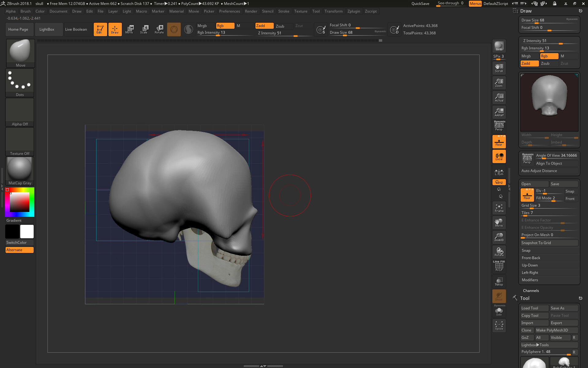This screenshot has width=588, height=368.
Task: Select the Move gizmo mode in toolbar
Action: coord(129,29)
